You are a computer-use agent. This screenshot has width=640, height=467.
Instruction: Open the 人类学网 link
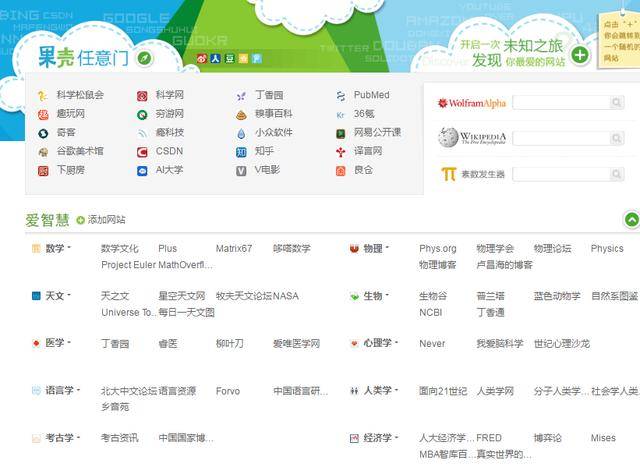495,391
